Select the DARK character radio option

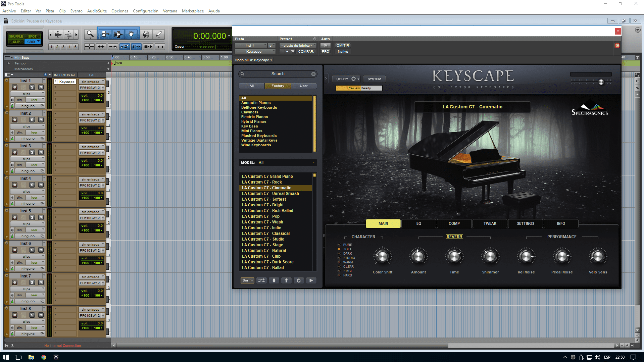pos(339,254)
